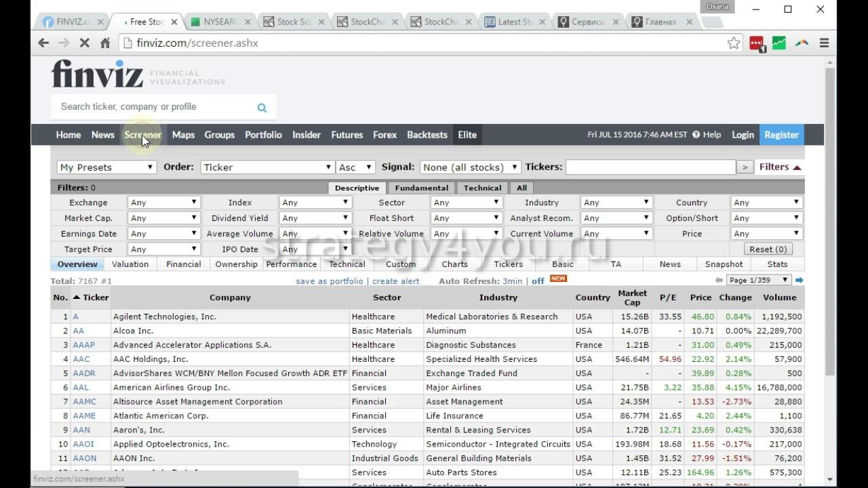Viewport: 868px width, 488px height.
Task: Go to next page blue arrow
Action: 800,280
